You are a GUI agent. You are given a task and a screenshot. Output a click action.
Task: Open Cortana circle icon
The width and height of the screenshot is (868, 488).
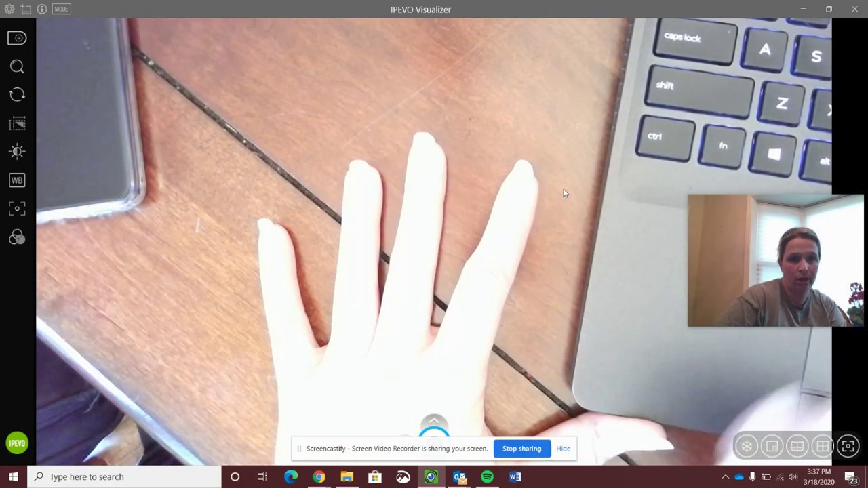point(235,476)
